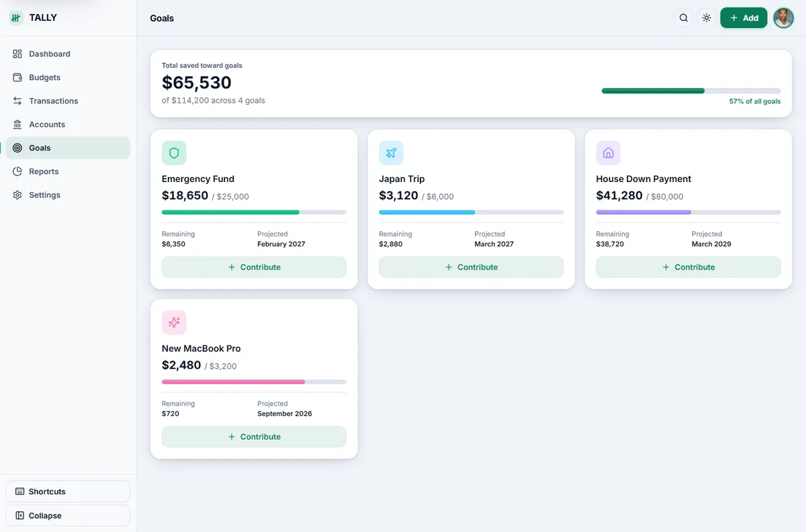Click the Emergency Fund shield icon

tap(174, 153)
